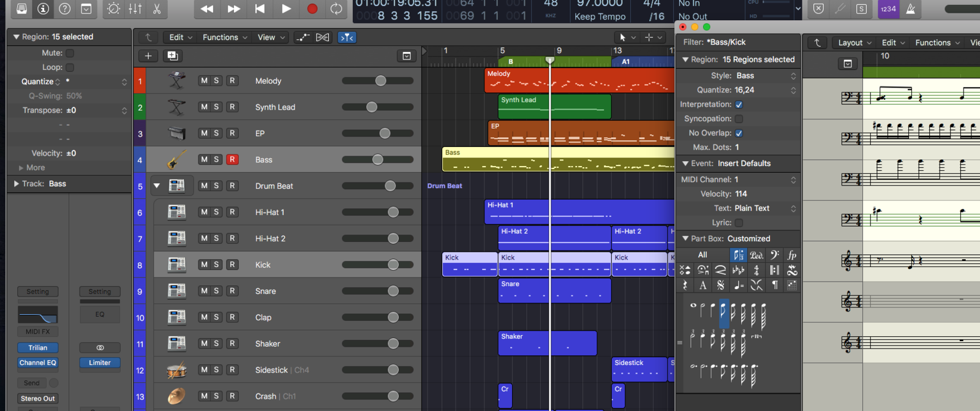The height and width of the screenshot is (411, 980).
Task: Open the Mixer faders button
Action: tap(135, 9)
